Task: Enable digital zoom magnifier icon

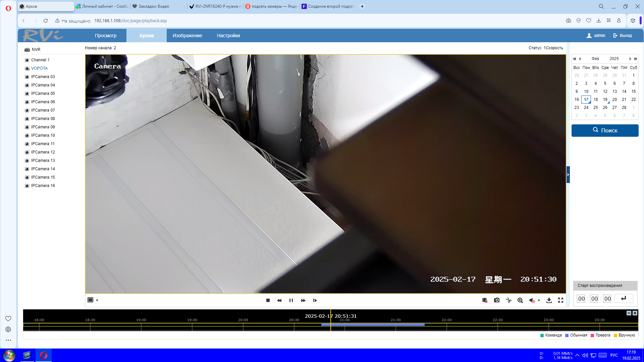Action: coord(520,300)
